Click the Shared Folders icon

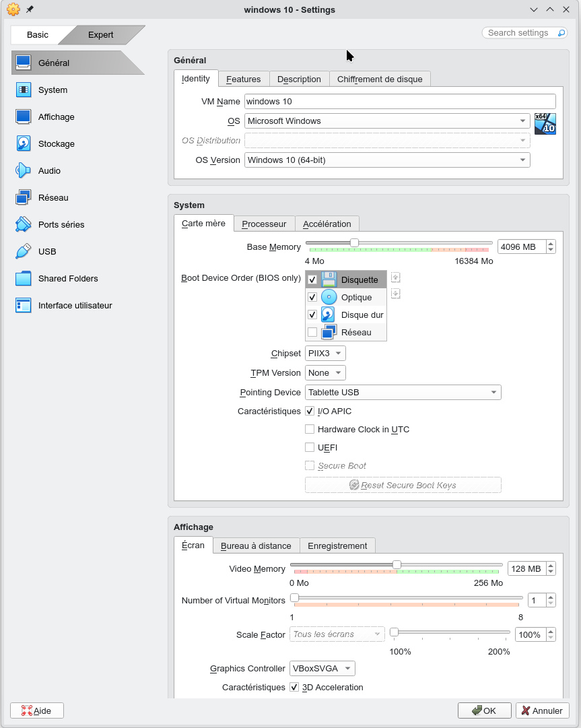24,278
